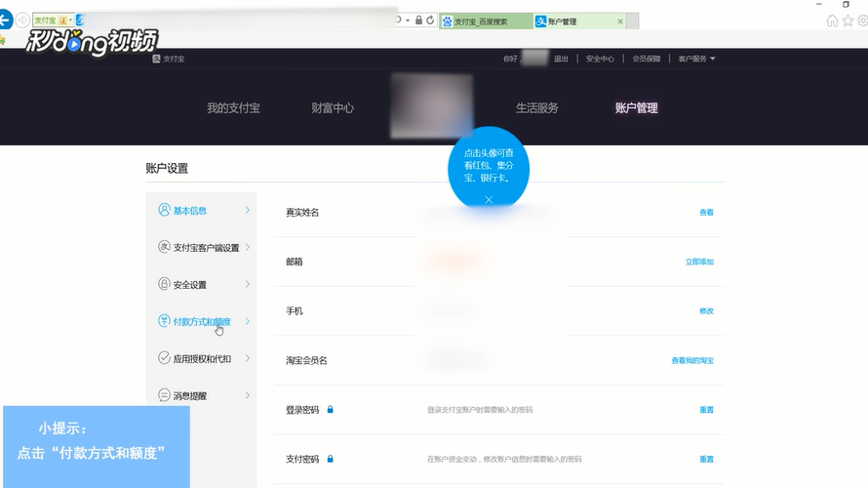Image resolution: width=868 pixels, height=488 pixels.
Task: Click the favorites star icon
Action: tap(848, 21)
